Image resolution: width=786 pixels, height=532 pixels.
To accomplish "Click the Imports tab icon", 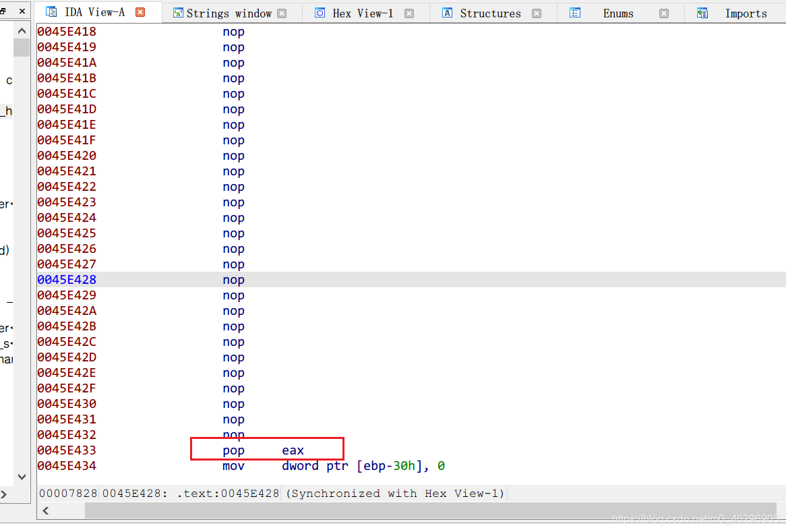I will [702, 13].
